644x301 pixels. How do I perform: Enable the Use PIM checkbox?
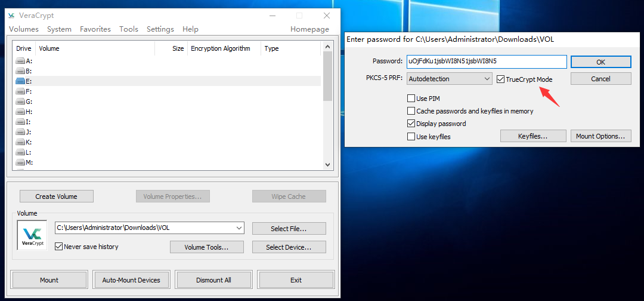click(x=411, y=99)
